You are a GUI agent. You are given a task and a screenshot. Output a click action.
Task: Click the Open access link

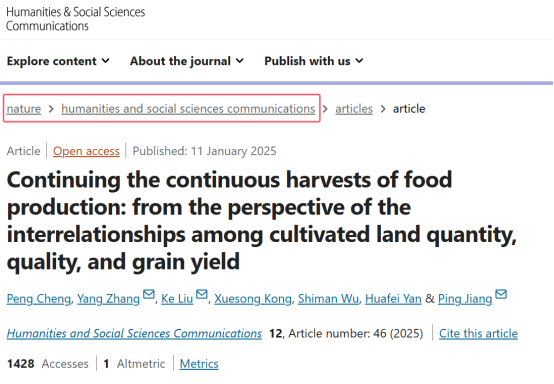coord(86,151)
